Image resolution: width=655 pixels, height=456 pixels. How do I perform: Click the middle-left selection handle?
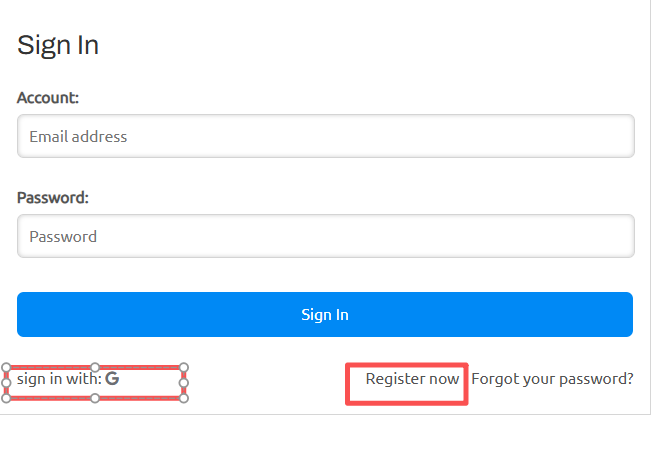[x=6, y=382]
